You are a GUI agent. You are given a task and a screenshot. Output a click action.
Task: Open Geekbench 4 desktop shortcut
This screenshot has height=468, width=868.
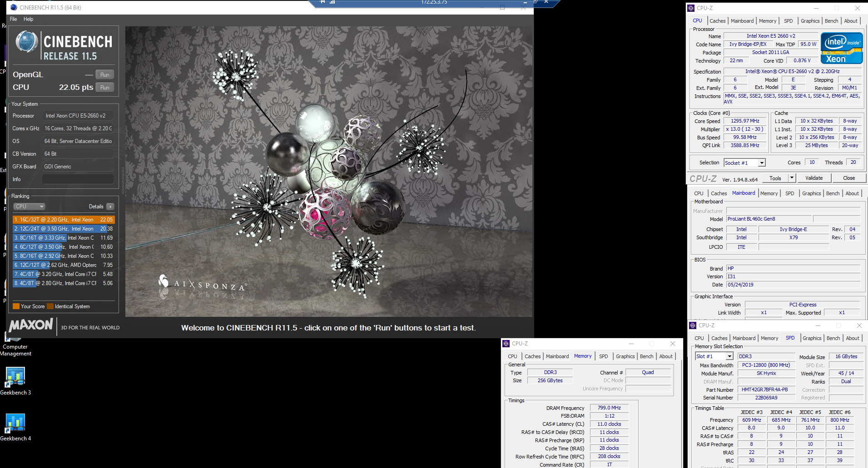click(x=15, y=427)
